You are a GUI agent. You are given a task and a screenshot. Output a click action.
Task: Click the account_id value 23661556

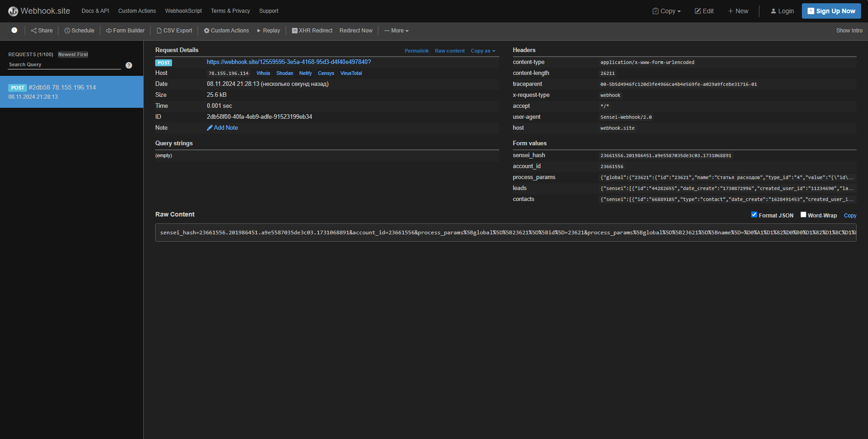(x=612, y=166)
